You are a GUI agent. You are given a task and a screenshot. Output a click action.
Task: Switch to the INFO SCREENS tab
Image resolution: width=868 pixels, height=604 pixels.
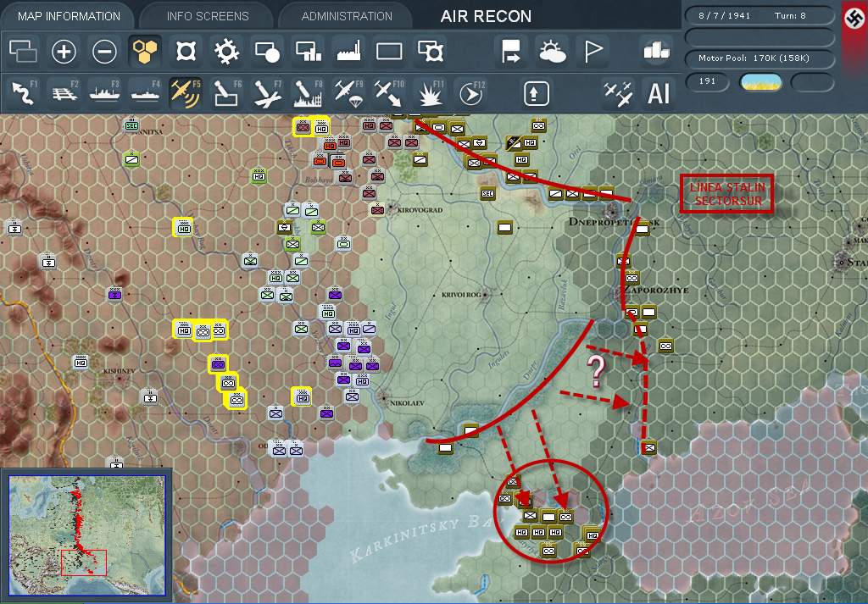[208, 17]
